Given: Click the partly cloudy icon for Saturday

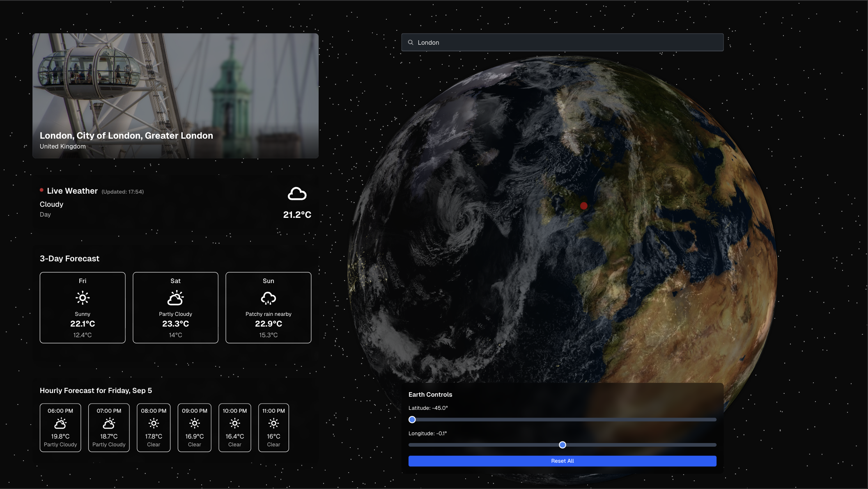Looking at the screenshot, I should tap(175, 298).
